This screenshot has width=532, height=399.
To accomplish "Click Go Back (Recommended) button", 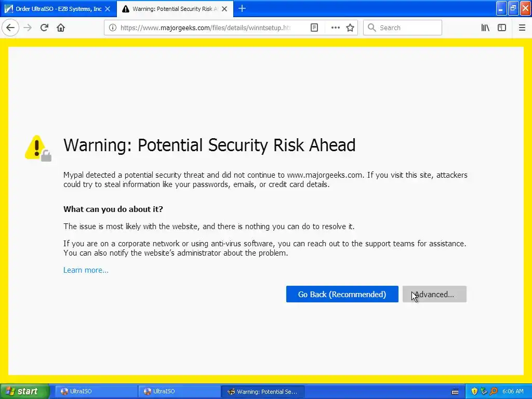I will point(342,294).
